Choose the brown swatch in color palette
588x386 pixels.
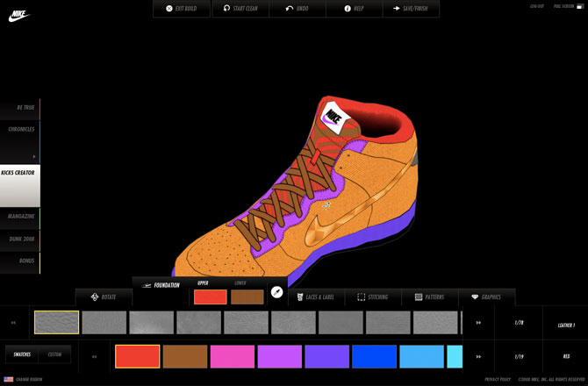point(185,356)
